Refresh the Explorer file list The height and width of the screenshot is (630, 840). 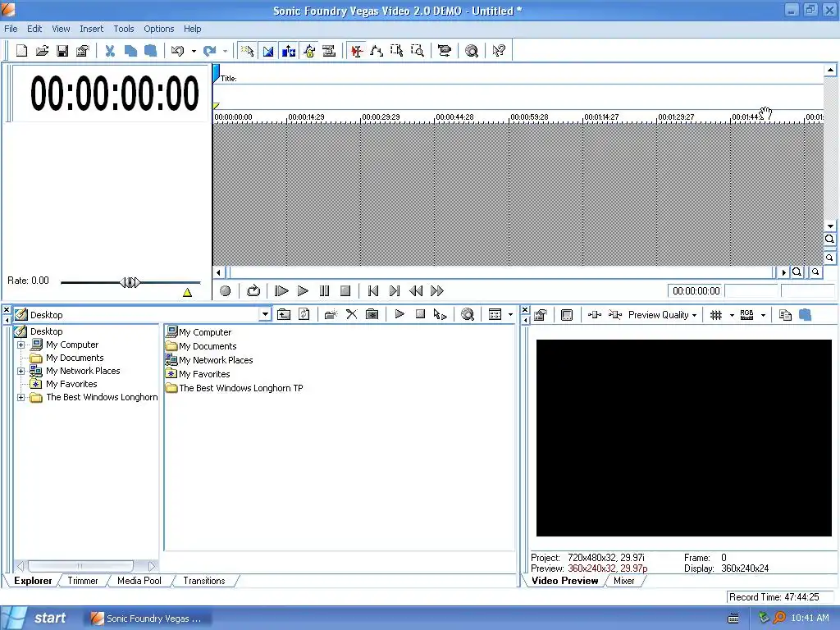(304, 314)
